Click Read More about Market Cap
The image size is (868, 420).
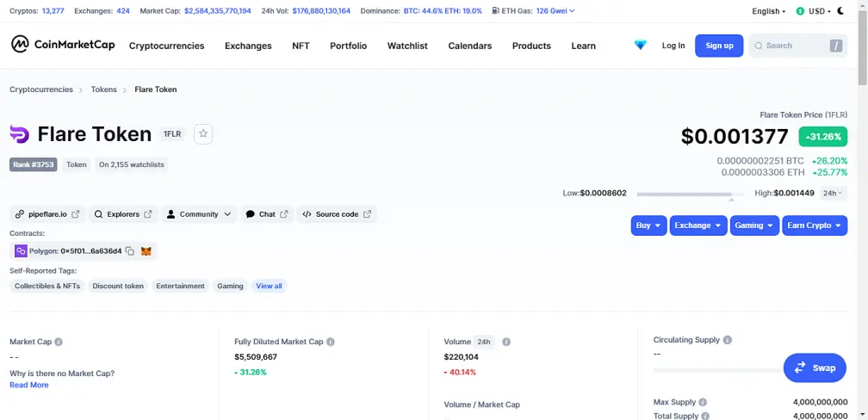click(28, 385)
